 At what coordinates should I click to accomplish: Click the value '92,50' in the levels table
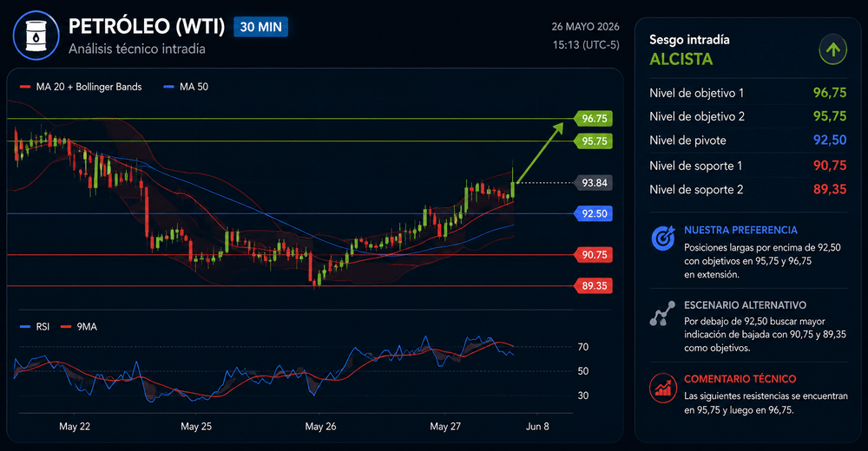pos(830,140)
